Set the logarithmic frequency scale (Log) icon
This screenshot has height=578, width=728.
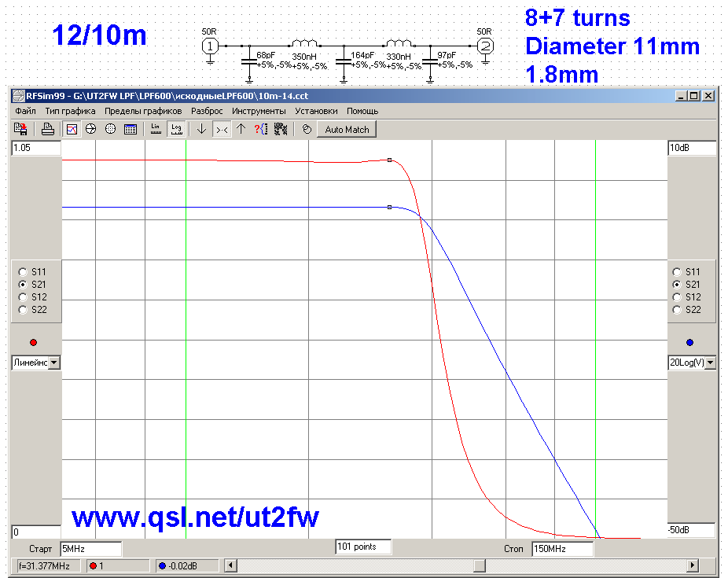click(x=176, y=129)
